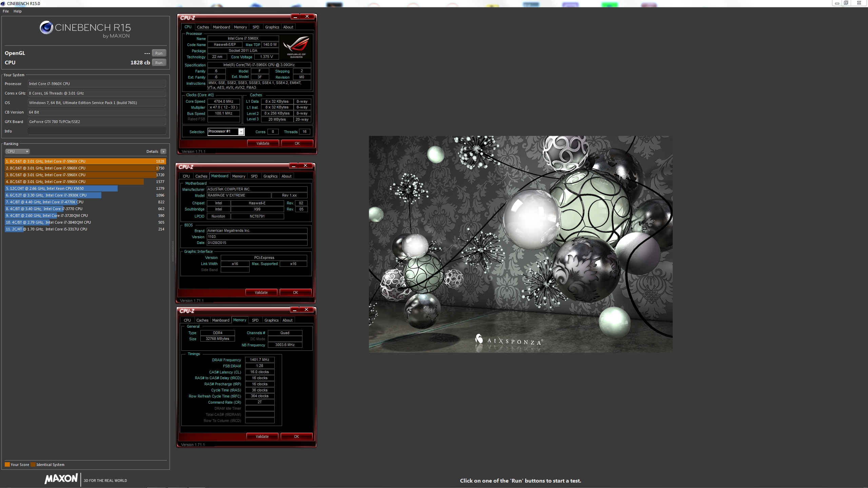Screen dimensions: 868x488
Task: Open About tab in top CPU-Z window
Action: tap(288, 27)
